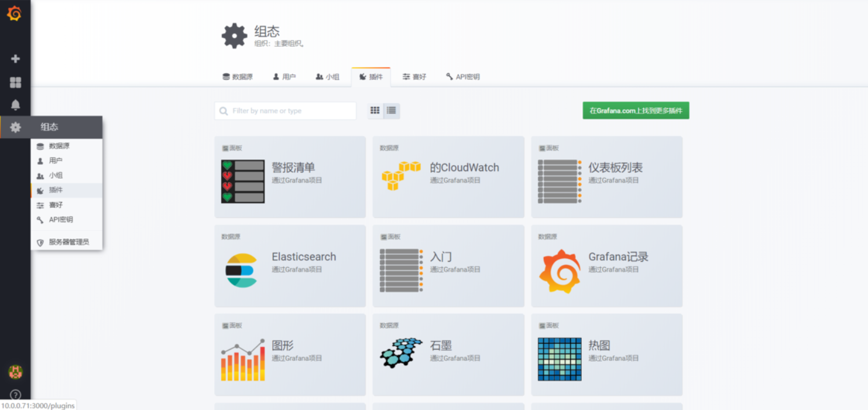Choose 插件 in the sidebar flyout menu
This screenshot has width=868, height=410.
[67, 190]
